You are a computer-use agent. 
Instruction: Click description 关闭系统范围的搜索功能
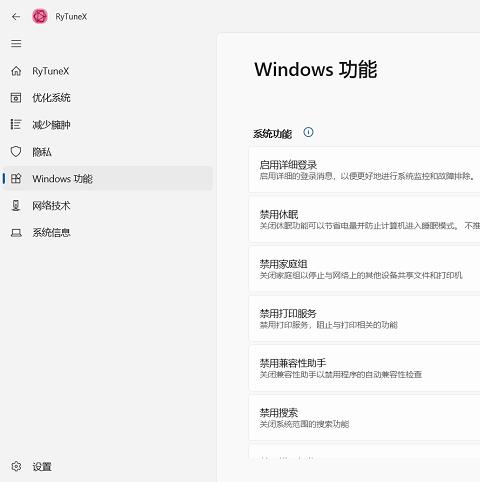coord(304,424)
